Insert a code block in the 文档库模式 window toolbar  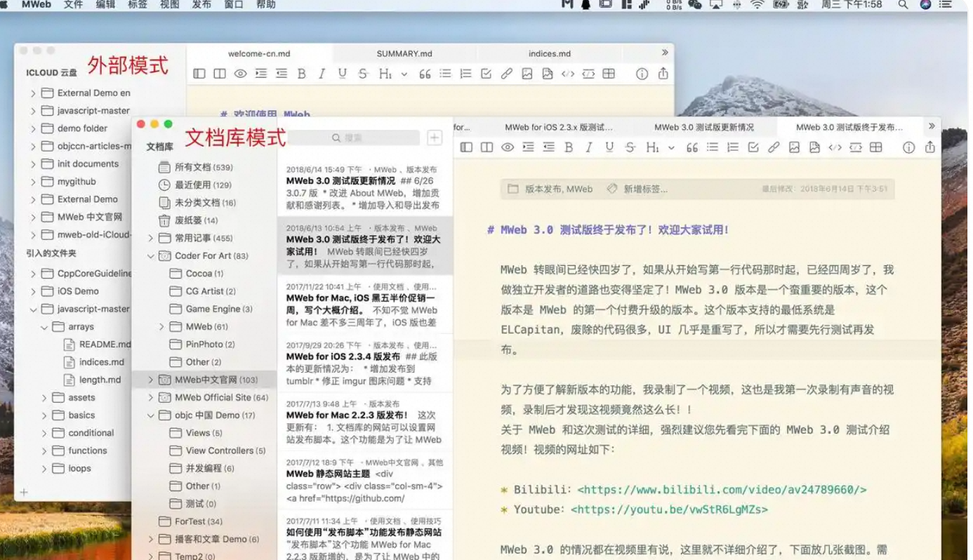click(856, 147)
